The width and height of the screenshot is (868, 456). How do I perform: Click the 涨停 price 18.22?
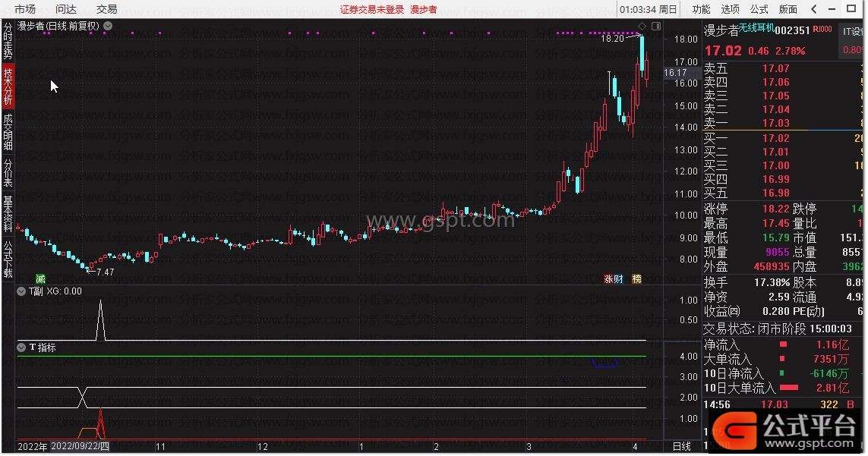(x=775, y=209)
